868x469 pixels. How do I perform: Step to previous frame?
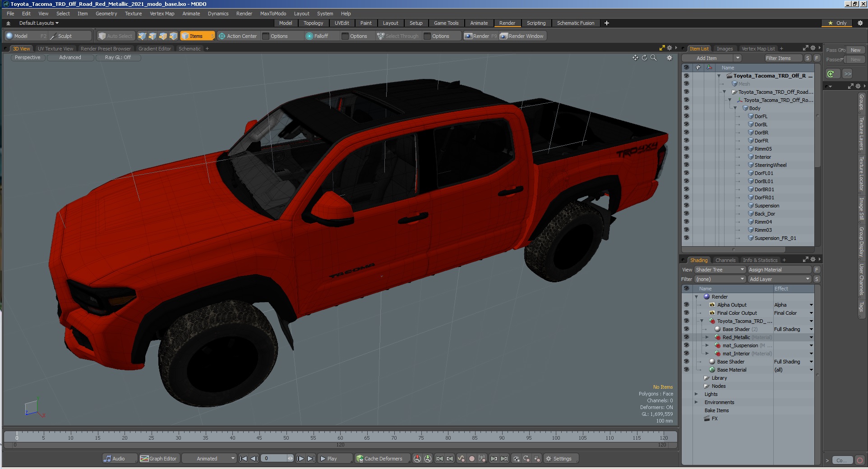[254, 459]
